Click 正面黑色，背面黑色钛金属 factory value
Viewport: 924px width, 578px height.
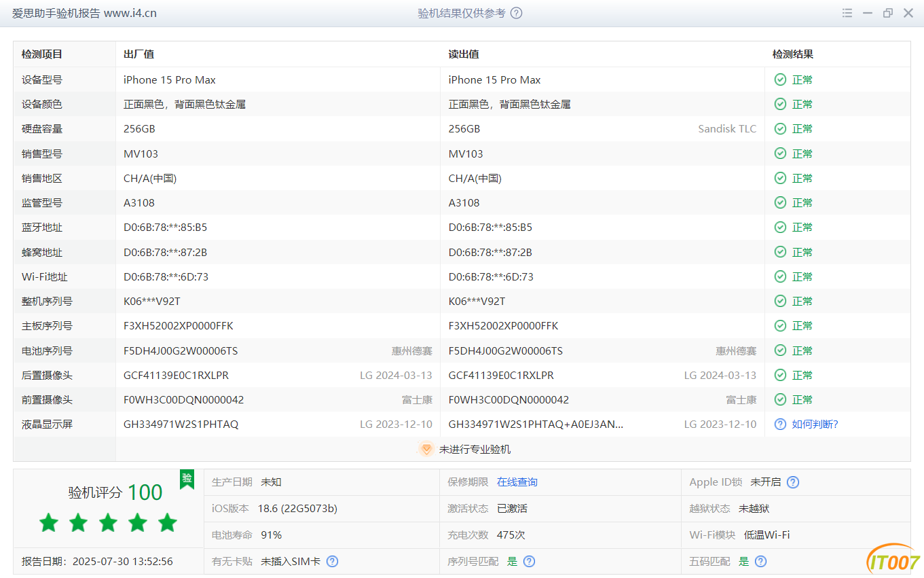coord(185,105)
